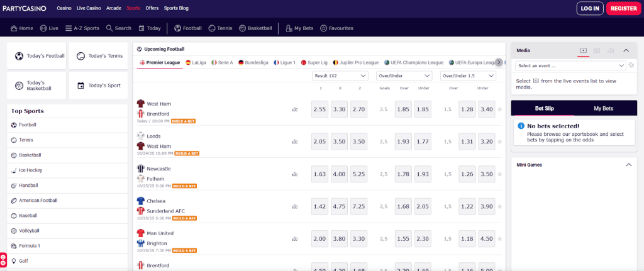Select Baseball in Top Sports
Viewport: 644px width, 271px height.
tap(67, 216)
